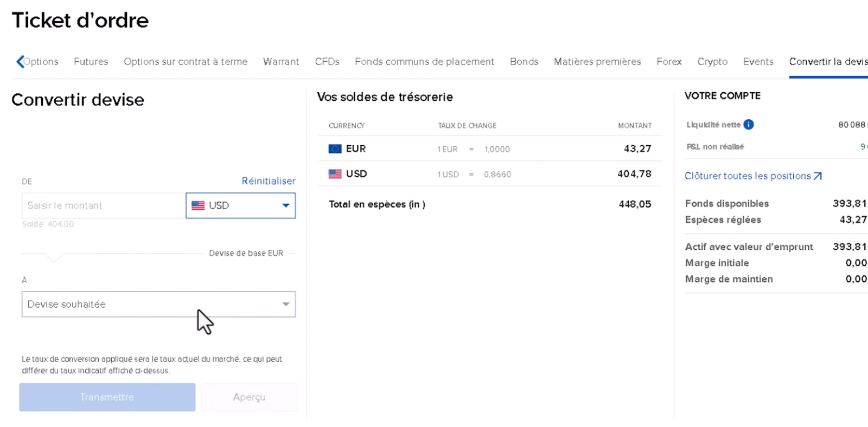Select the Matières premières tab
Image resolution: width=868 pixels, height=427 pixels.
click(597, 62)
